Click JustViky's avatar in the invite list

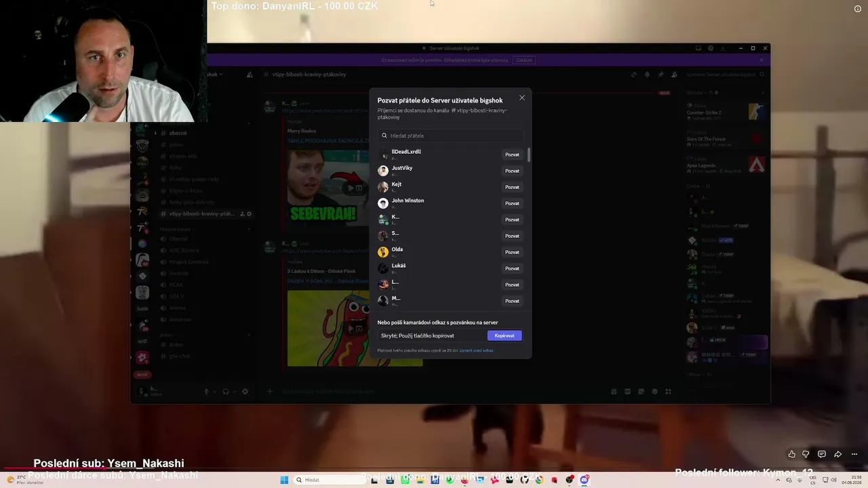pos(383,171)
